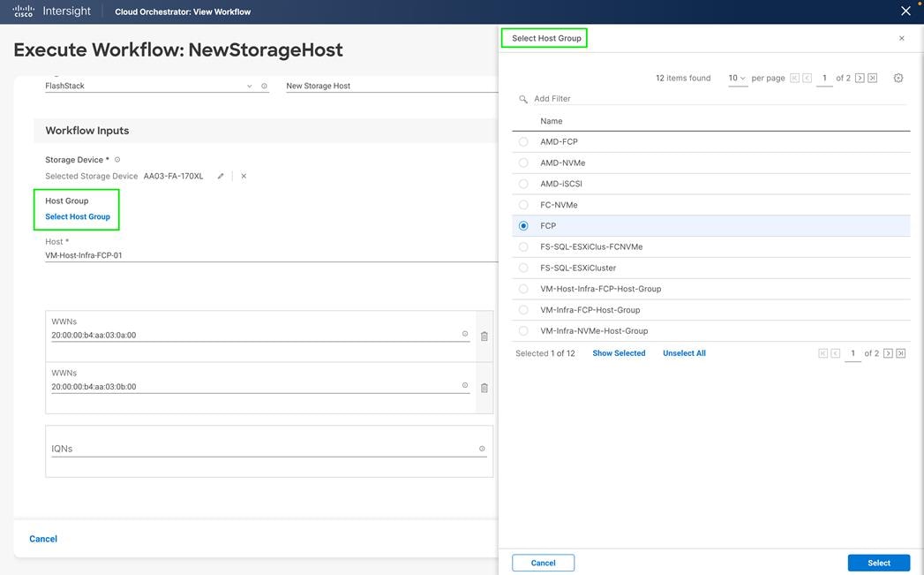The image size is (924, 575).
Task: Delete the second WWNs entry with the trash icon
Action: [x=485, y=386]
